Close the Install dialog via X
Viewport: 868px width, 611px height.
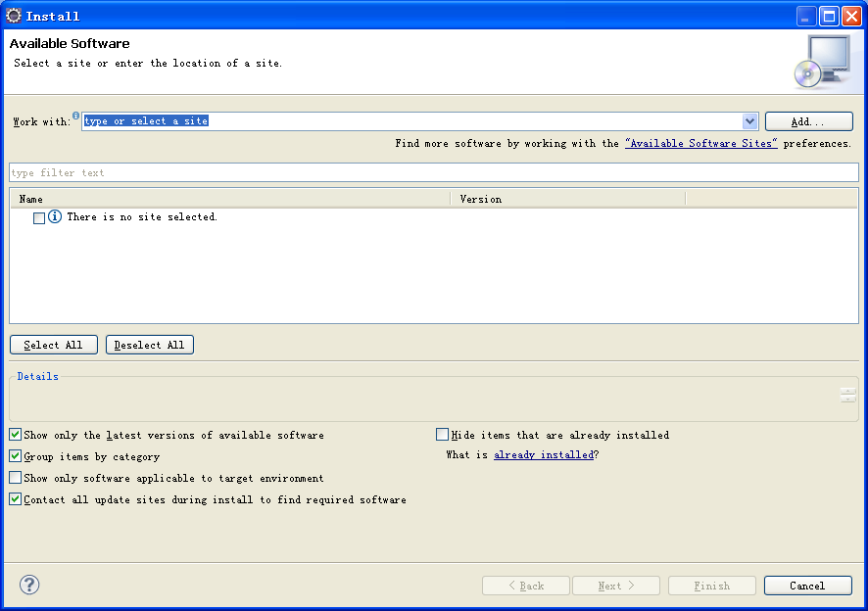point(851,16)
